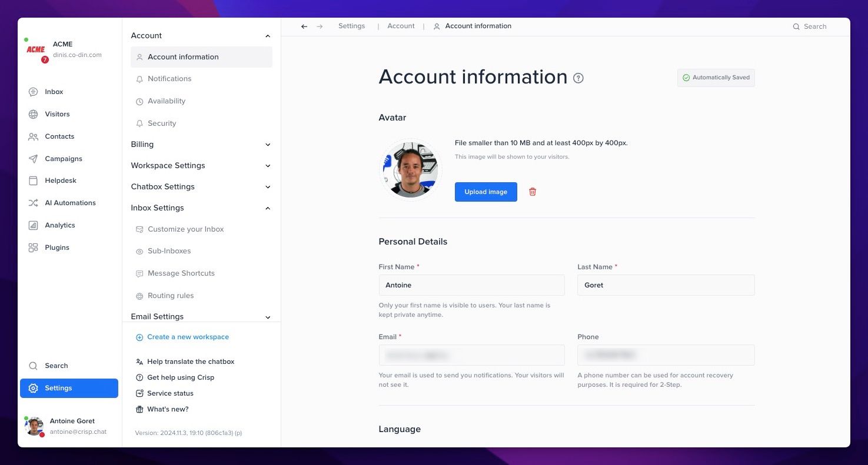Click the Message Shortcuts chat icon

(139, 273)
